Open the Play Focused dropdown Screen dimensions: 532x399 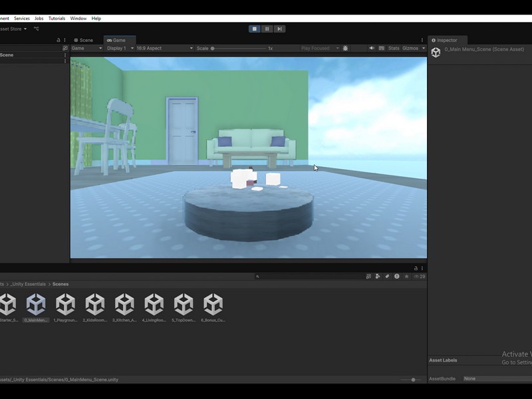coord(320,49)
